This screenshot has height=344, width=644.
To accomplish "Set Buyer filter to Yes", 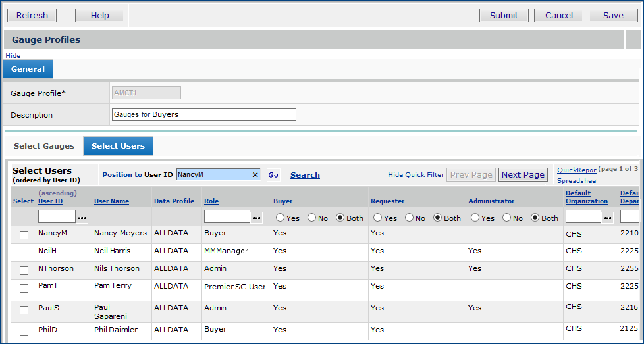I will tap(280, 218).
